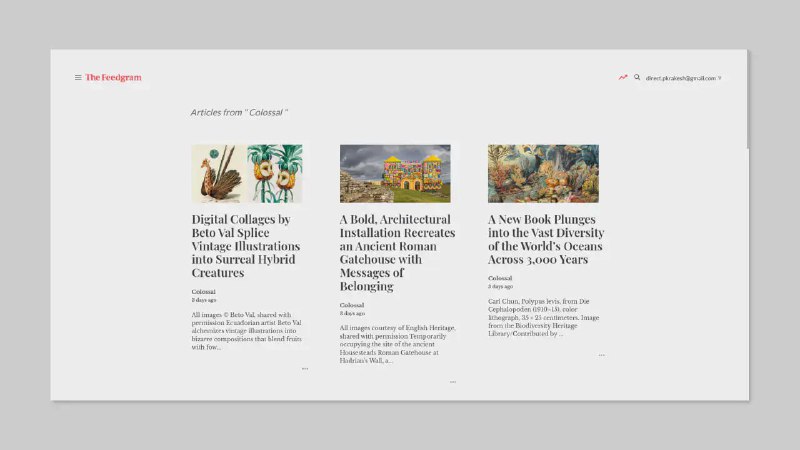Open more options on Digital Collages card
800x450 pixels.
[x=305, y=368]
